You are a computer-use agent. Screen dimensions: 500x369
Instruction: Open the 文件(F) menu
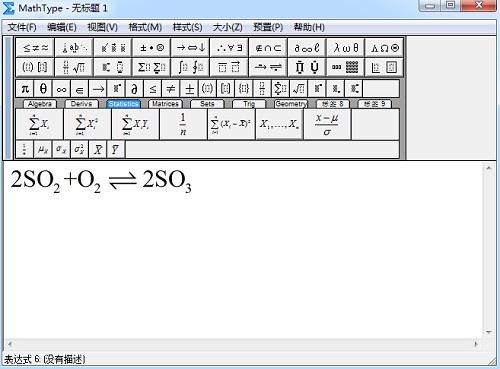tap(22, 27)
